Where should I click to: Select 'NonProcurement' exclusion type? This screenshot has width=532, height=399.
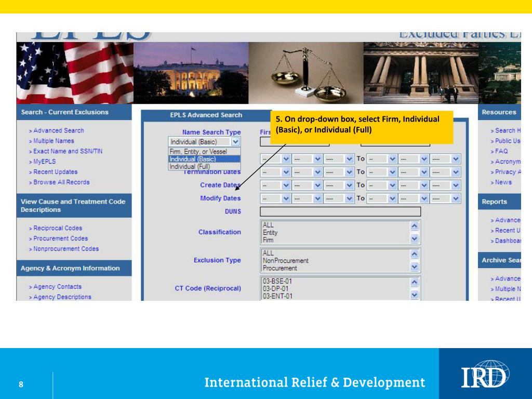[285, 261]
